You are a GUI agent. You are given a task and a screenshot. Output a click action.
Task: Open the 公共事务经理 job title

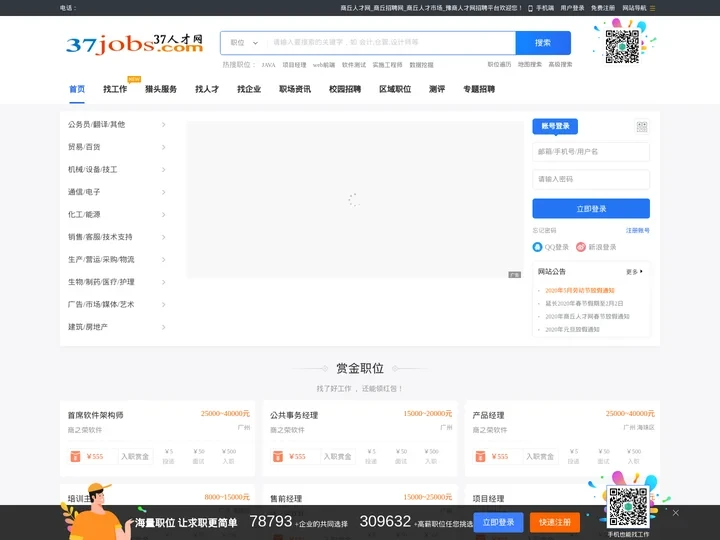[294, 415]
